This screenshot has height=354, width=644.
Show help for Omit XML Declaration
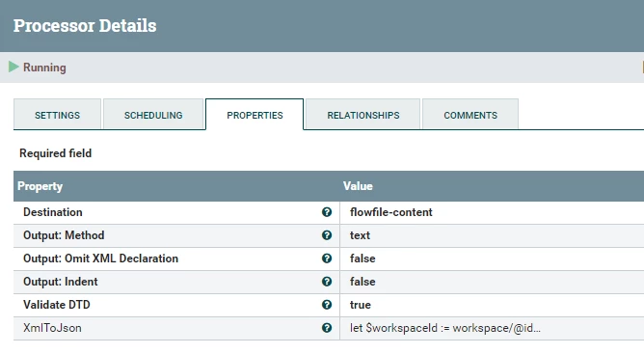tap(327, 259)
